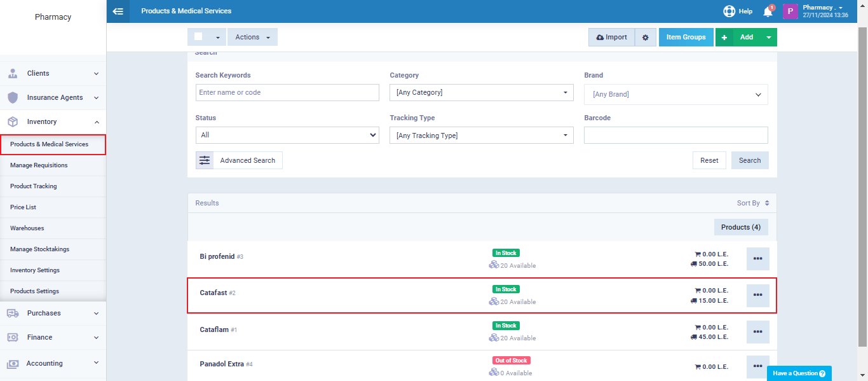This screenshot has height=381, width=868.
Task: Open Price List
Action: click(x=53, y=207)
